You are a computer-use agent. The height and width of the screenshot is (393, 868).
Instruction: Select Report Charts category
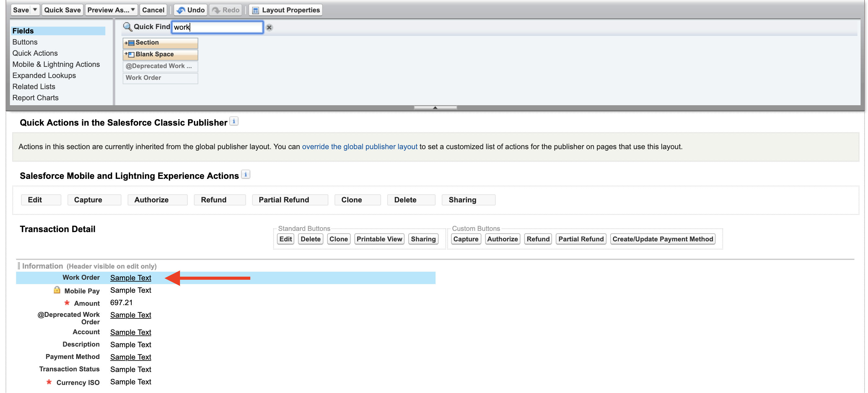click(35, 97)
